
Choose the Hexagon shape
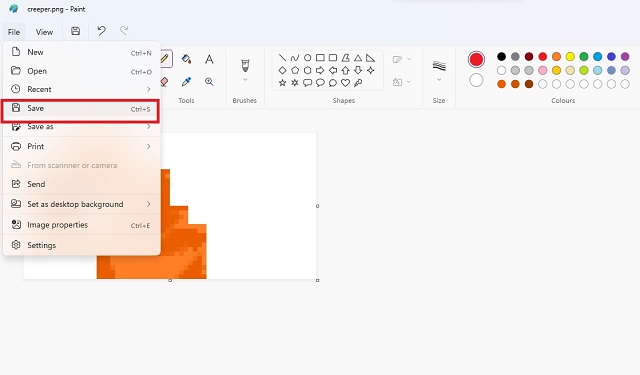[307, 70]
